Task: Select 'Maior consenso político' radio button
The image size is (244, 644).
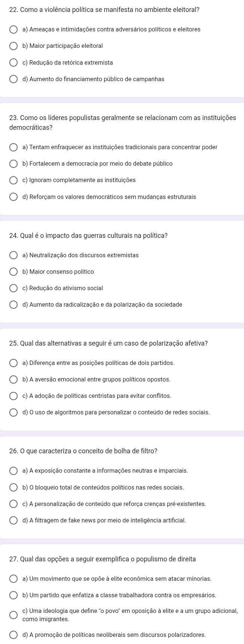Action: tap(13, 272)
